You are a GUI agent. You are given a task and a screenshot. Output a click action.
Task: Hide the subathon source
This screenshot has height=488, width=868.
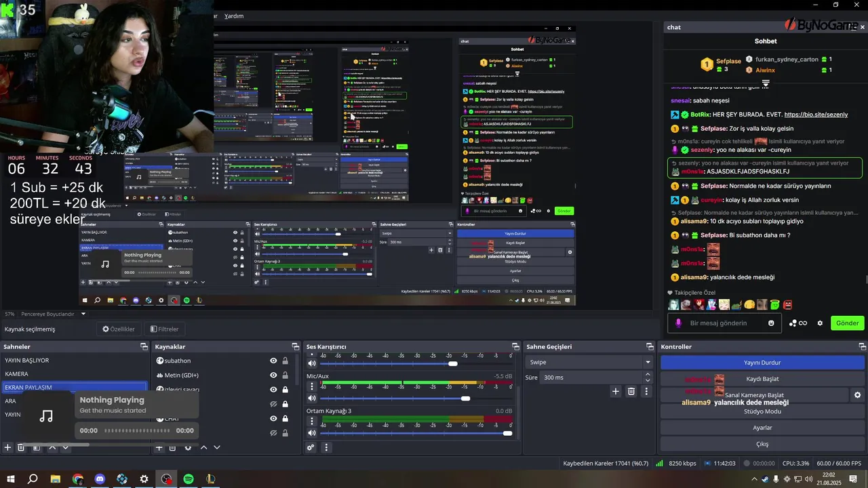coord(273,361)
